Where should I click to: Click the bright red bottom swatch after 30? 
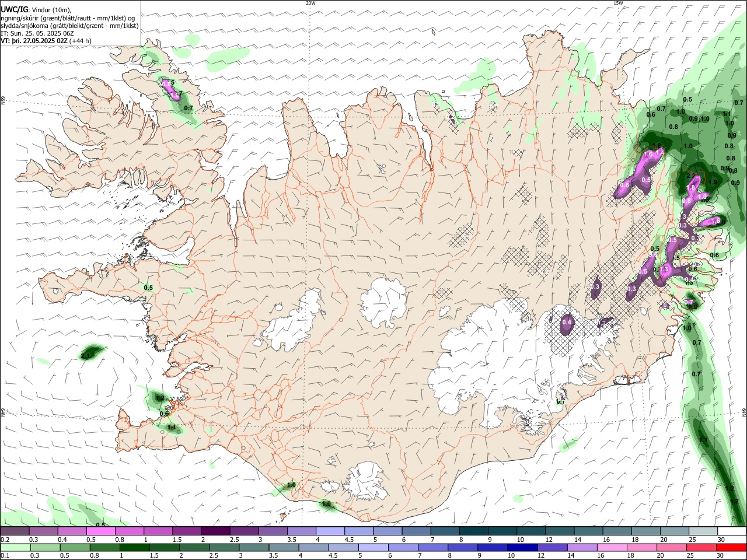pyautogui.click(x=731, y=547)
